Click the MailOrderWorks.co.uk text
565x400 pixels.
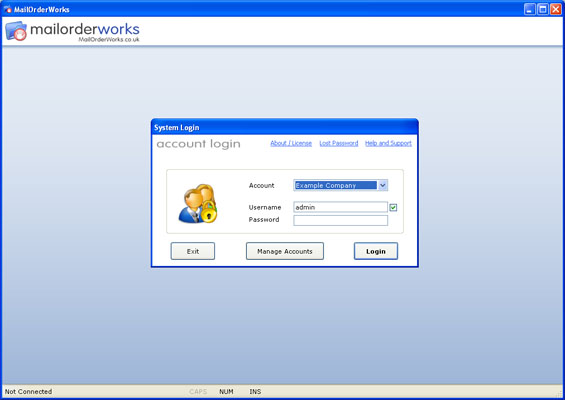[x=109, y=40]
